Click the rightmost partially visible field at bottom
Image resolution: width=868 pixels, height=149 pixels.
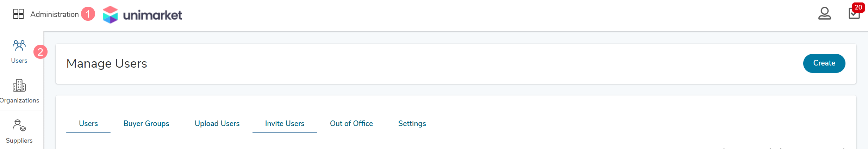pyautogui.click(x=812, y=148)
